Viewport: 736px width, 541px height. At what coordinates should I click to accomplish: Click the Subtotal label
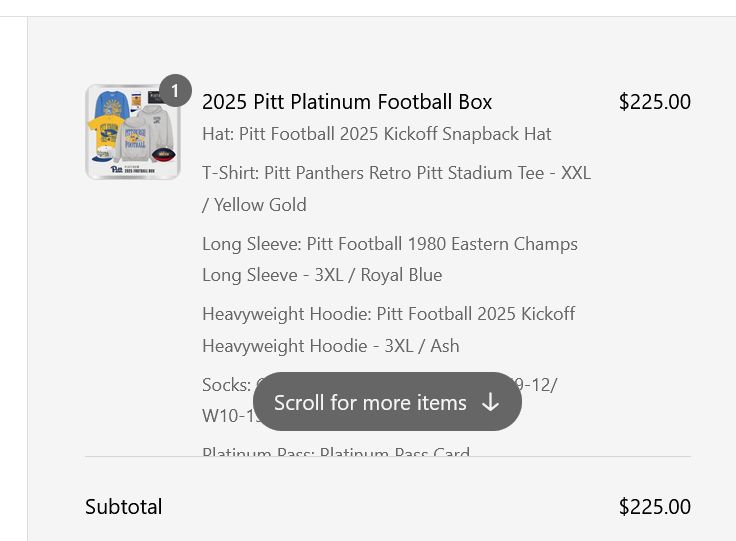click(x=123, y=507)
